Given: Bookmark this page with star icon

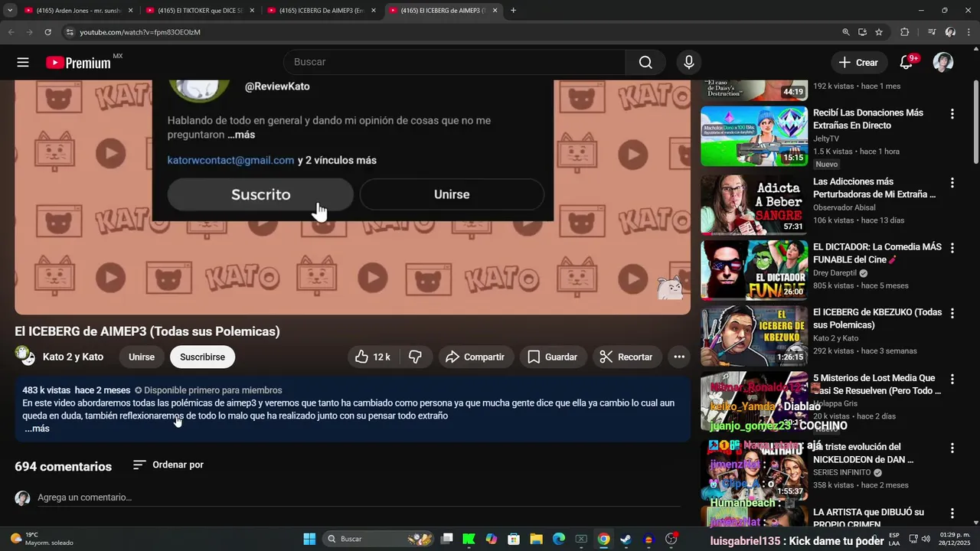Looking at the screenshot, I should point(879,32).
